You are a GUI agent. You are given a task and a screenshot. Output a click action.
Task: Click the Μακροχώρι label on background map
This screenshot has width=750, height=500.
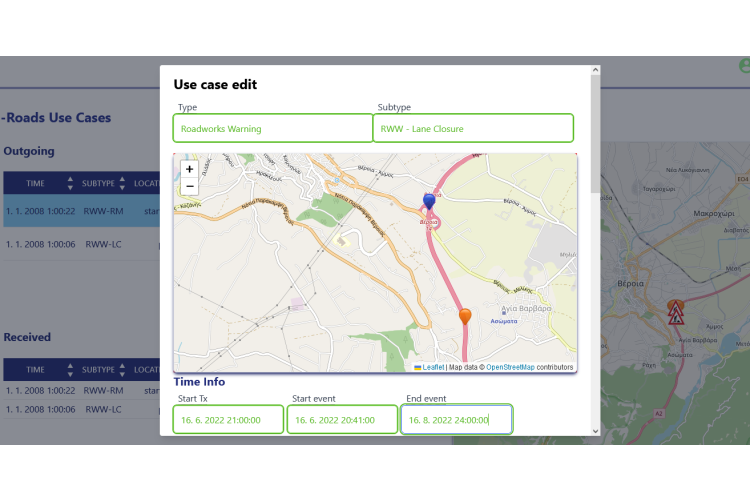pyautogui.click(x=714, y=213)
